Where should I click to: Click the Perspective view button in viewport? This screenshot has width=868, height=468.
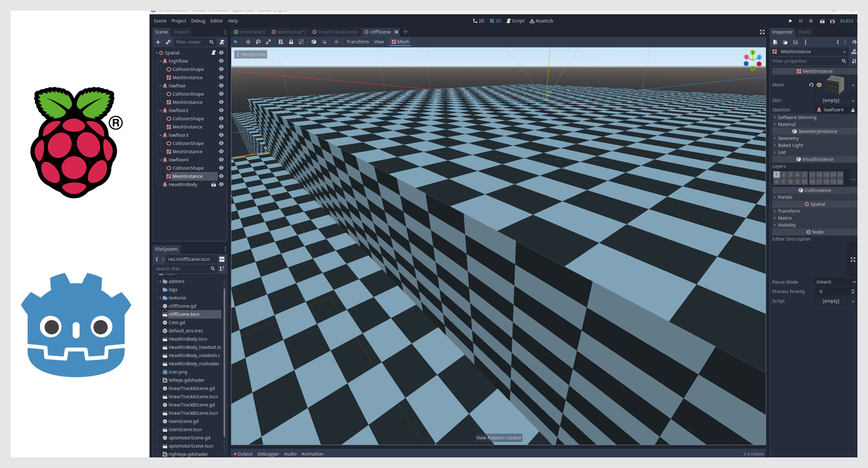click(251, 54)
